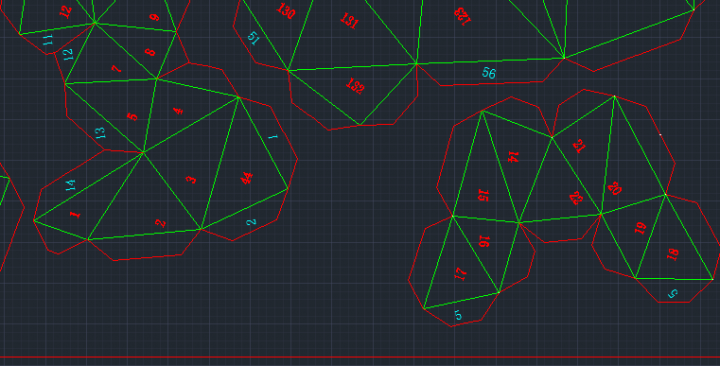
Task: Select the red number 130 label
Action: click(286, 11)
